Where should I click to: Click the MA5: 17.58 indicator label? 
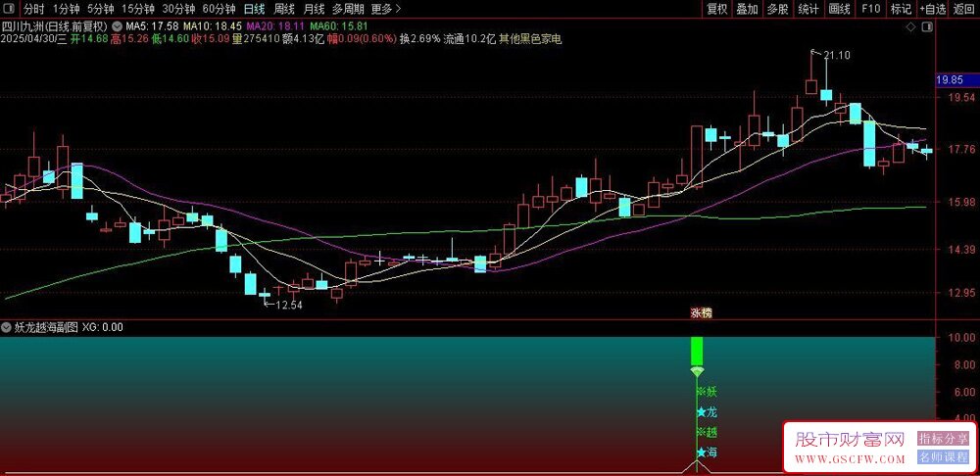[x=152, y=26]
